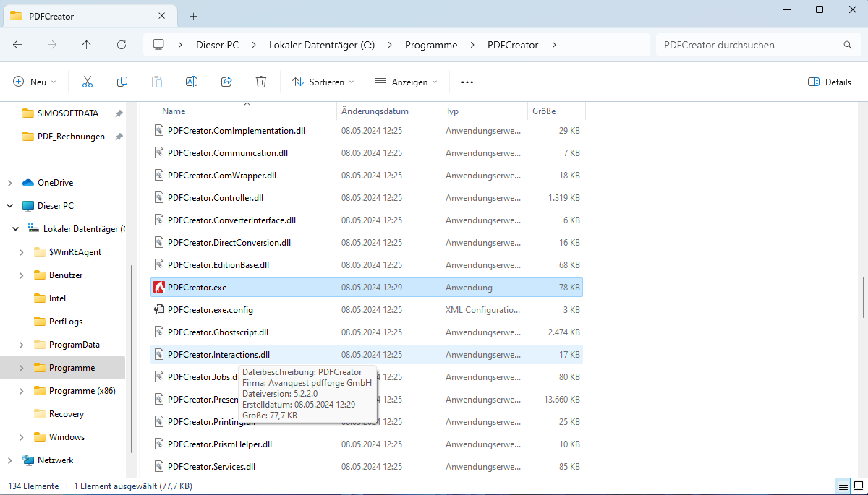Open the Anzeigen dropdown menu
Image resolution: width=868 pixels, height=495 pixels.
406,82
